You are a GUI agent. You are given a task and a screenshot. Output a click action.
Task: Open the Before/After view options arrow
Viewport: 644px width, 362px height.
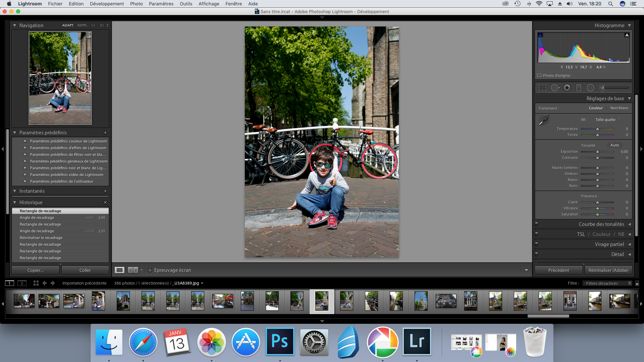coord(142,270)
